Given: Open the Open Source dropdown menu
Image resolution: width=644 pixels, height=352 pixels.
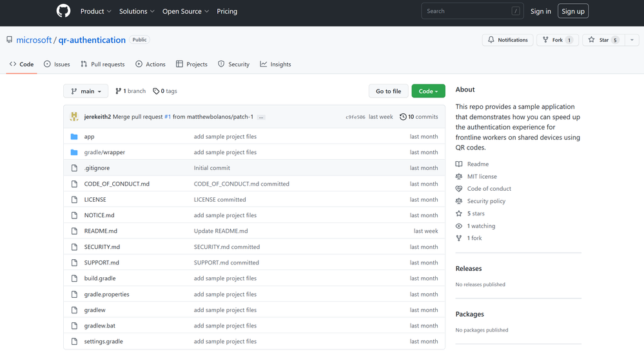Looking at the screenshot, I should [186, 11].
